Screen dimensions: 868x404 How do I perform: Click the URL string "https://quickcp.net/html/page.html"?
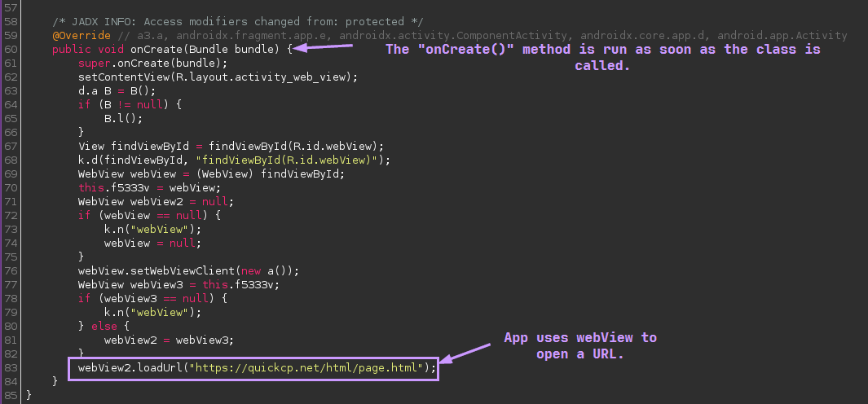click(306, 368)
